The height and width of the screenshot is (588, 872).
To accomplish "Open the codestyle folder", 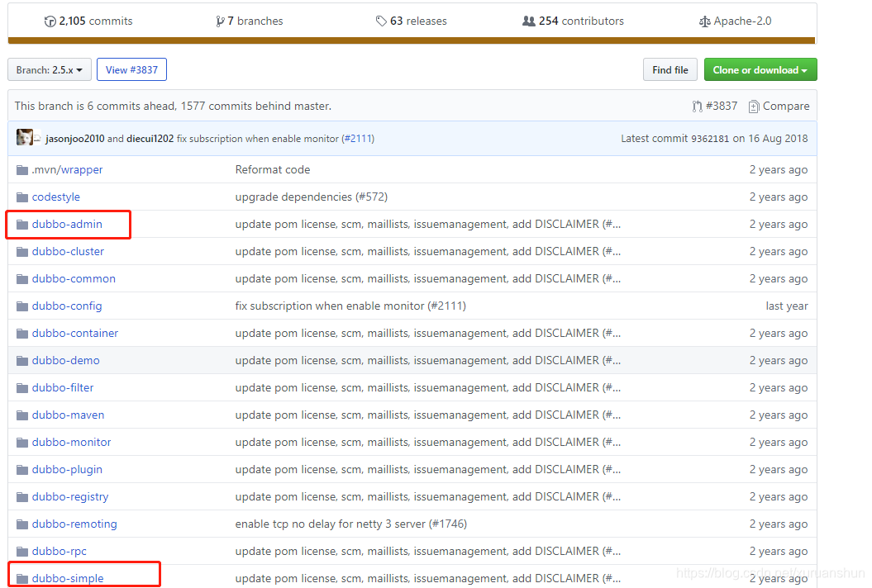I will tap(56, 197).
